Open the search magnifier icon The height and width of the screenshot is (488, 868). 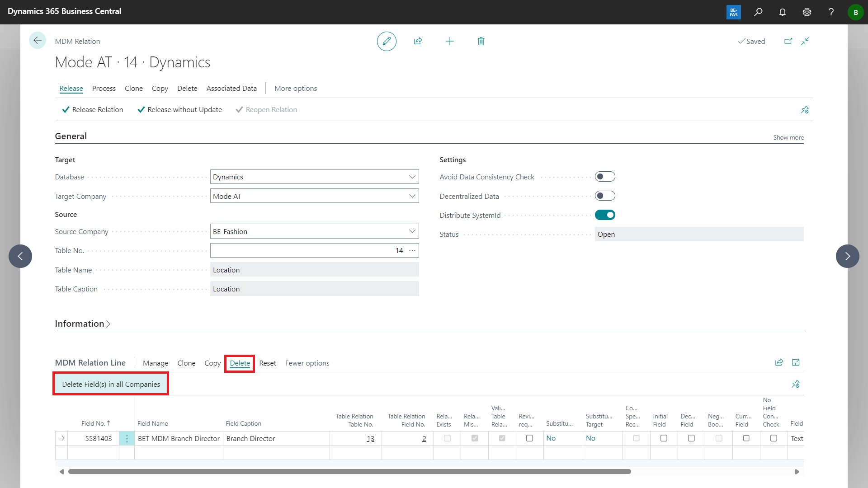click(x=758, y=12)
